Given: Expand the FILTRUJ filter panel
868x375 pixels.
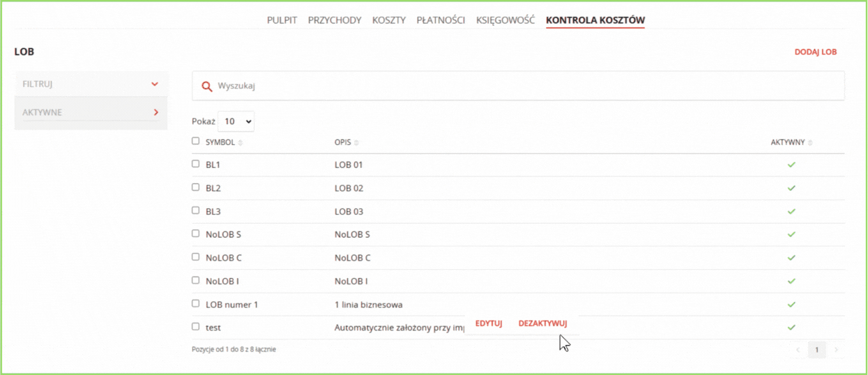Looking at the screenshot, I should click(91, 84).
